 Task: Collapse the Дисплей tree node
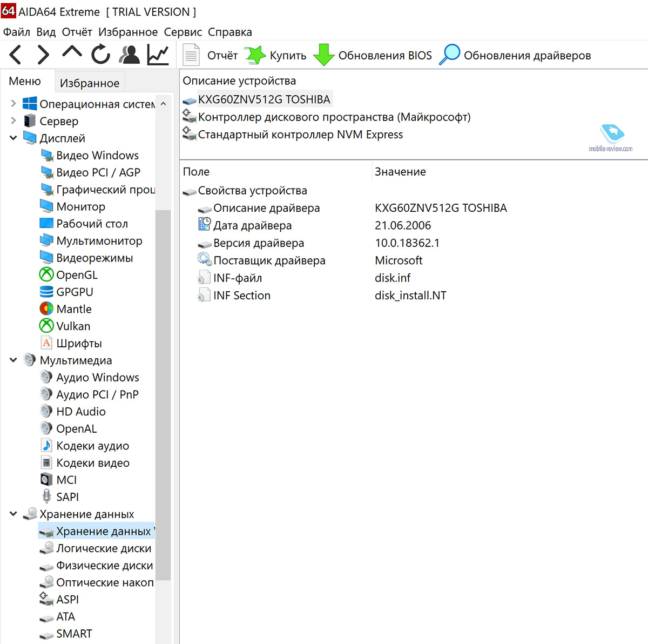point(13,138)
